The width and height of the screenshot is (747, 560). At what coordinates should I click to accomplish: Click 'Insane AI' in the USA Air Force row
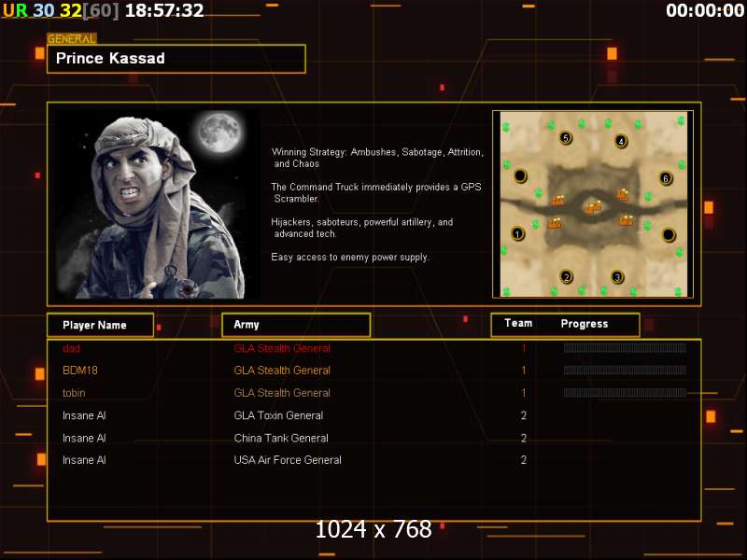tap(84, 460)
